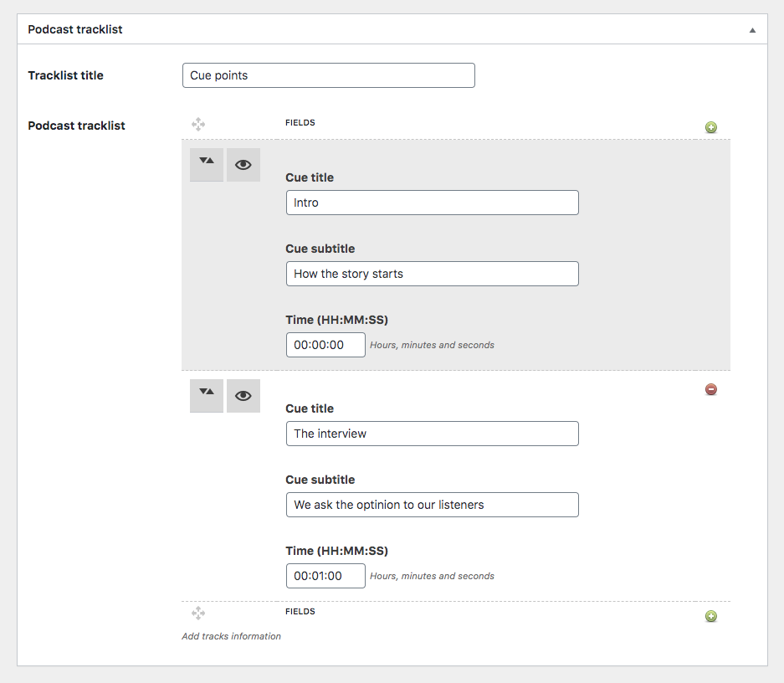784x683 pixels.
Task: Focus the "How the story starts" subtitle field
Action: pyautogui.click(x=433, y=274)
